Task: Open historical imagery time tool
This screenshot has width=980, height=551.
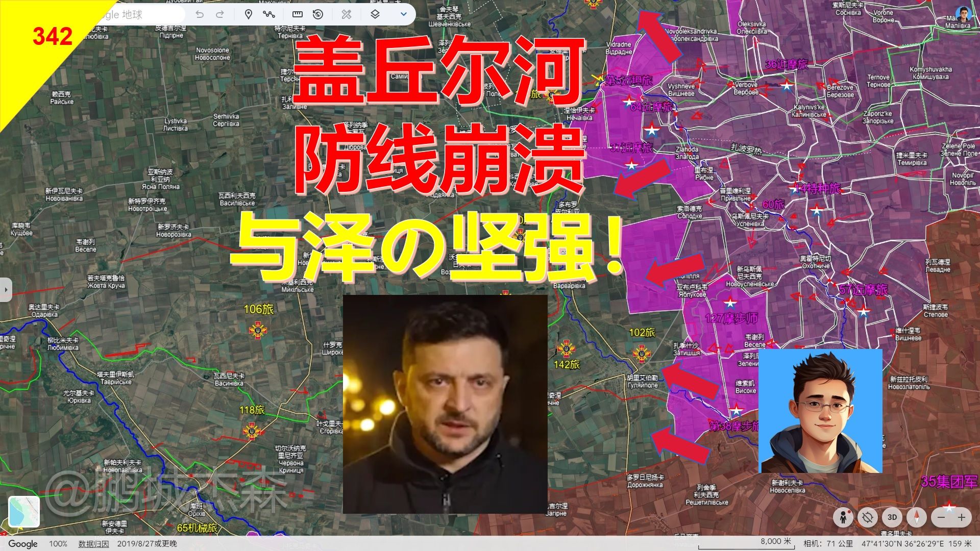Action: 318,14
